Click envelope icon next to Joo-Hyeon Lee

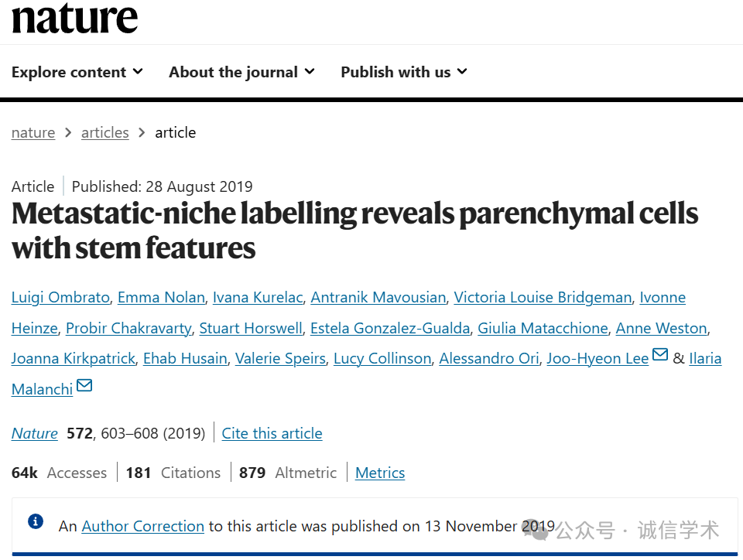[660, 355]
